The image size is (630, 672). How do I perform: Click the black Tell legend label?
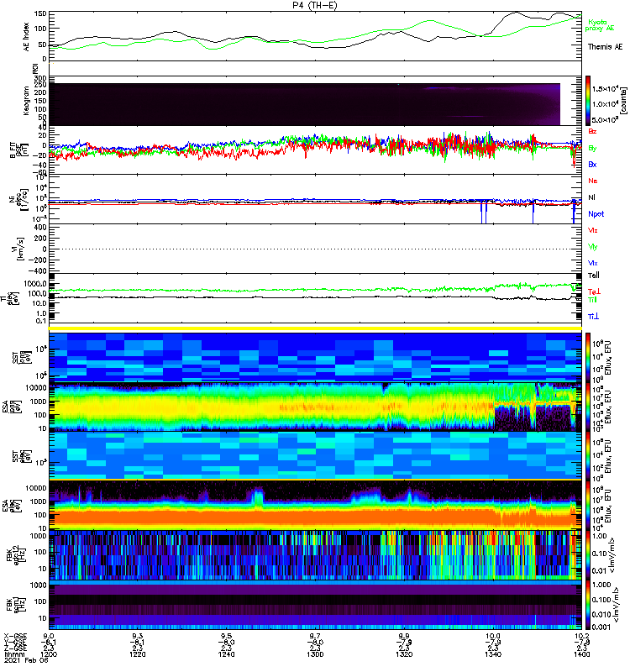(594, 276)
